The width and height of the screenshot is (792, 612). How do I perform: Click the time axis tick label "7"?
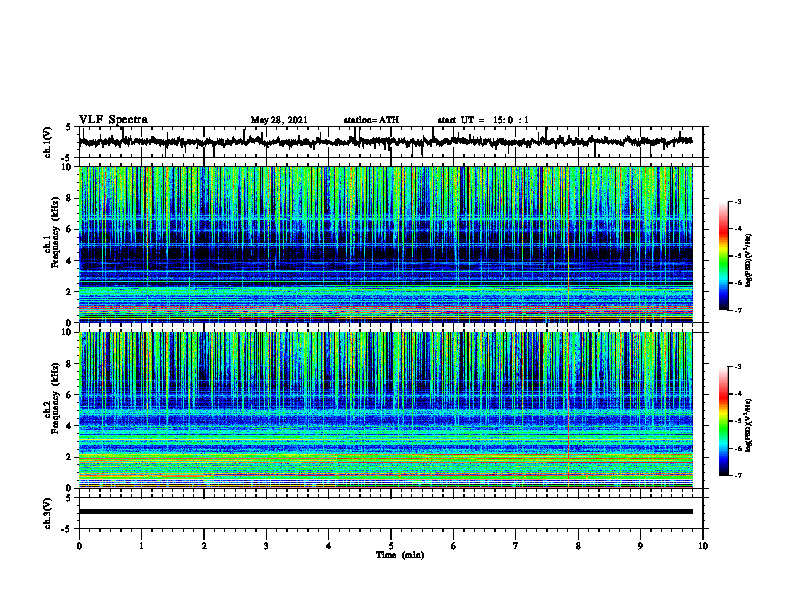516,546
